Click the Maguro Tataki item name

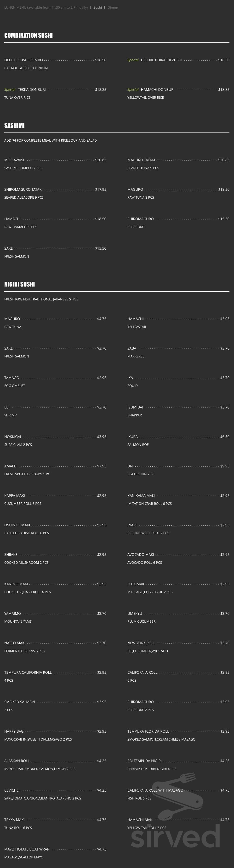141,160
